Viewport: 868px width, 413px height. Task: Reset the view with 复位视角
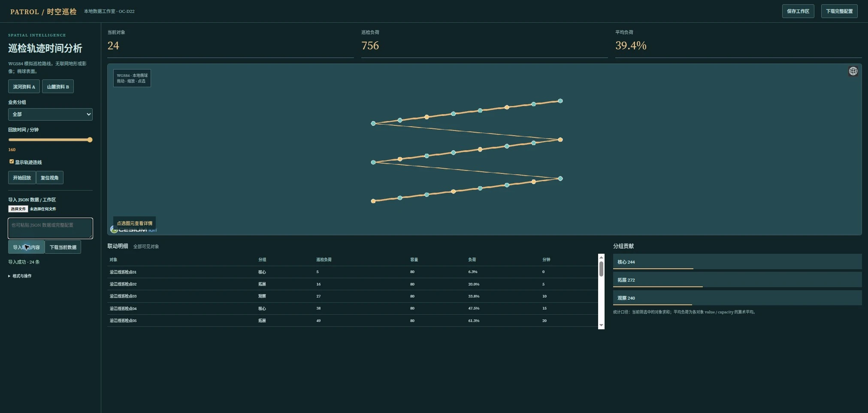point(50,178)
